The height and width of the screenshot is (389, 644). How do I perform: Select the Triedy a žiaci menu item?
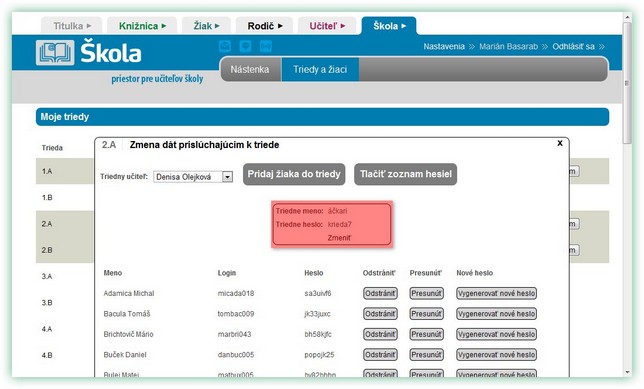(x=320, y=69)
